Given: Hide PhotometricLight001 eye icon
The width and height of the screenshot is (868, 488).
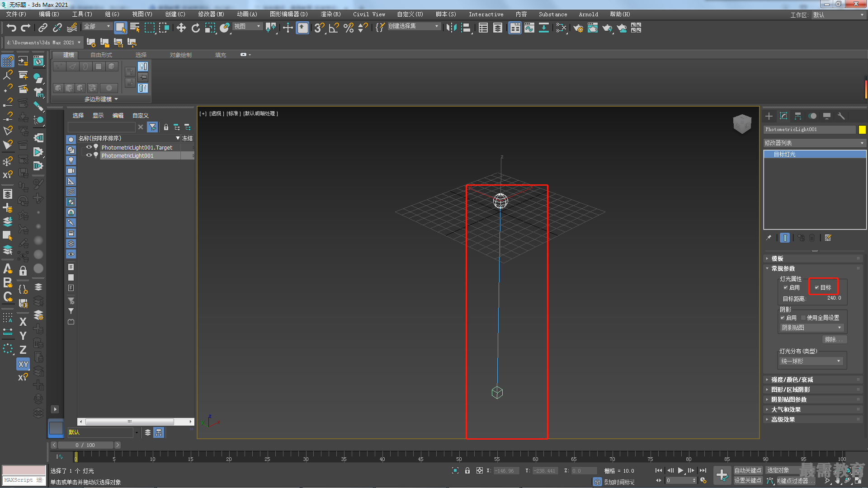Looking at the screenshot, I should [x=89, y=155].
